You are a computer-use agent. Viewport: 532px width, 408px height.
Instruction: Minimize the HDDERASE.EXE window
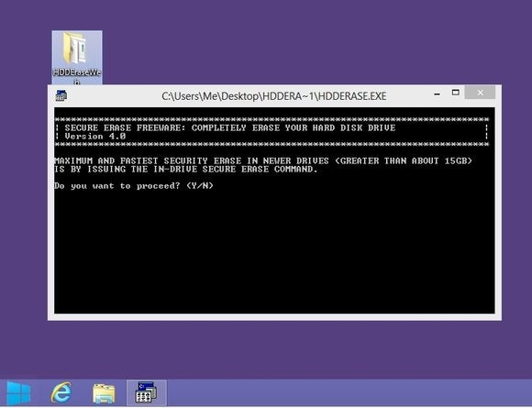(x=438, y=94)
